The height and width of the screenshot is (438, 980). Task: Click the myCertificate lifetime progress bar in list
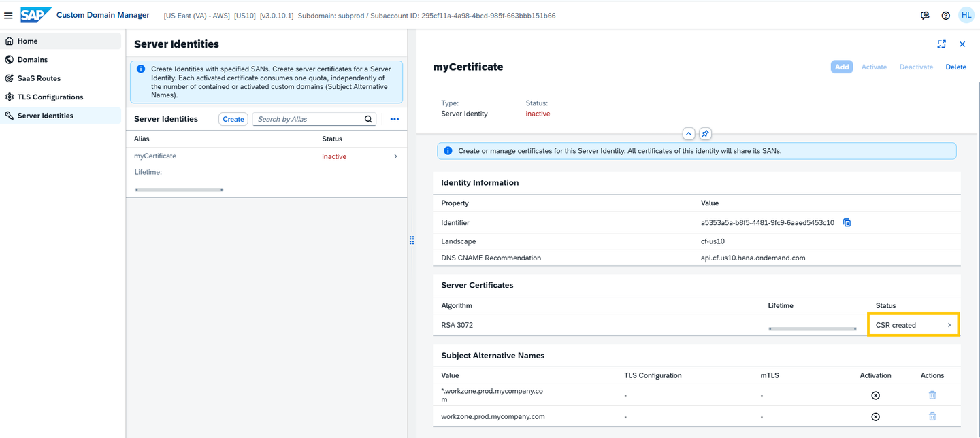click(180, 190)
